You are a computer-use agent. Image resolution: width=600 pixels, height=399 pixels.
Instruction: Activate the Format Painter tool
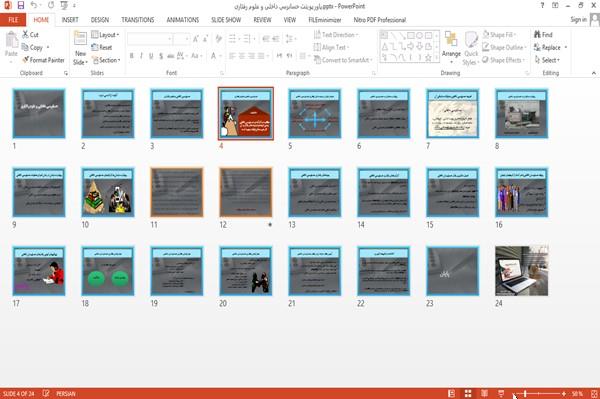pyautogui.click(x=43, y=60)
